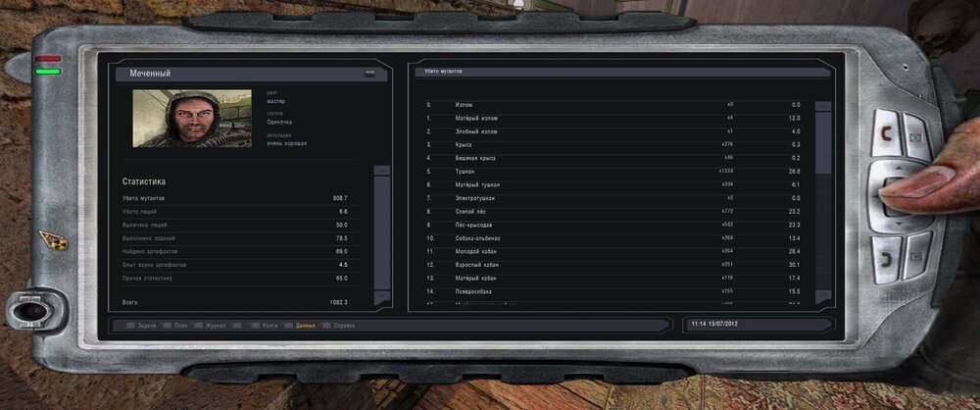Click the up arrow on the d-pad
This screenshot has height=410, width=980.
pos(899,169)
